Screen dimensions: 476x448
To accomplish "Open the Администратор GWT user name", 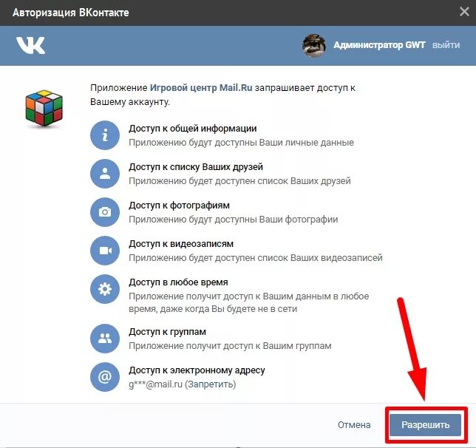I will pos(379,45).
